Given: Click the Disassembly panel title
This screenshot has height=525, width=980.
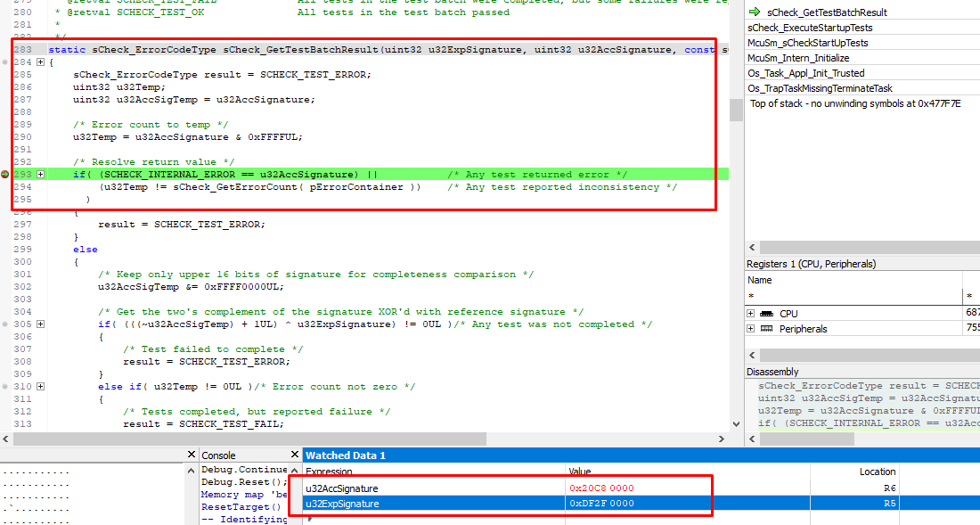Looking at the screenshot, I should pos(772,372).
